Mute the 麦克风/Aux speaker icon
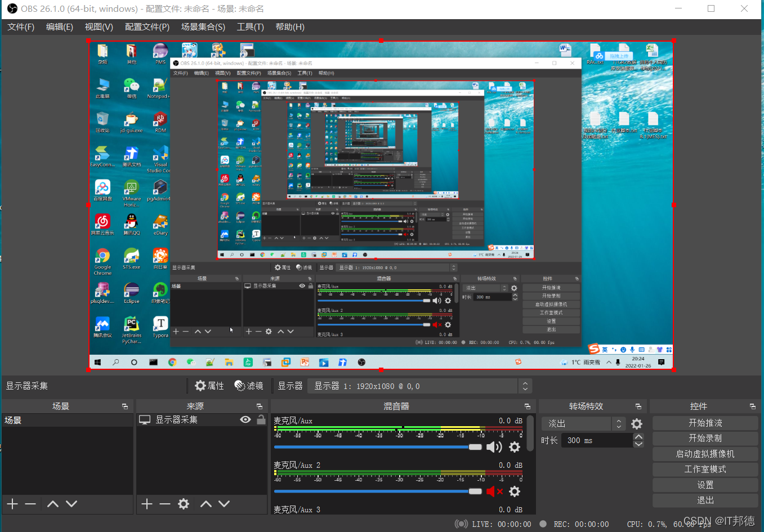Screen dimensions: 764x532 pos(494,447)
